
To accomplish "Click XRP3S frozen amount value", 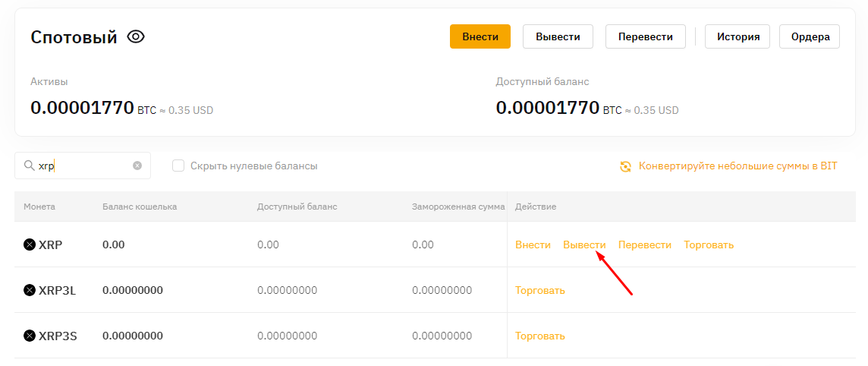I will [x=442, y=336].
